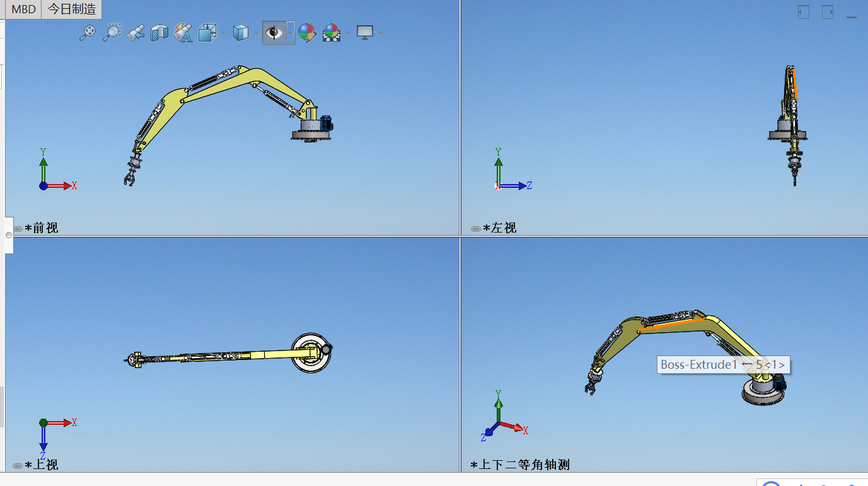Image resolution: width=868 pixels, height=486 pixels.
Task: Open the Edit Appearance color ball tool
Action: [x=307, y=32]
